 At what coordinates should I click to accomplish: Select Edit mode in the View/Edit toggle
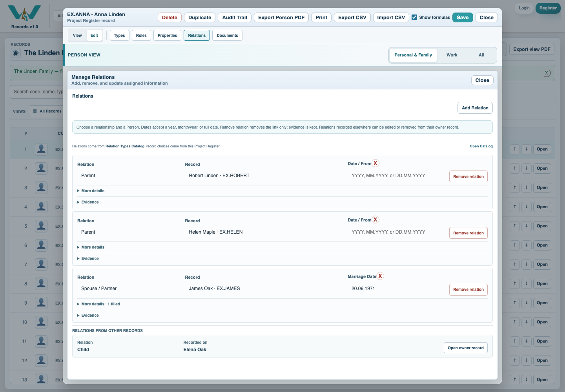(94, 35)
